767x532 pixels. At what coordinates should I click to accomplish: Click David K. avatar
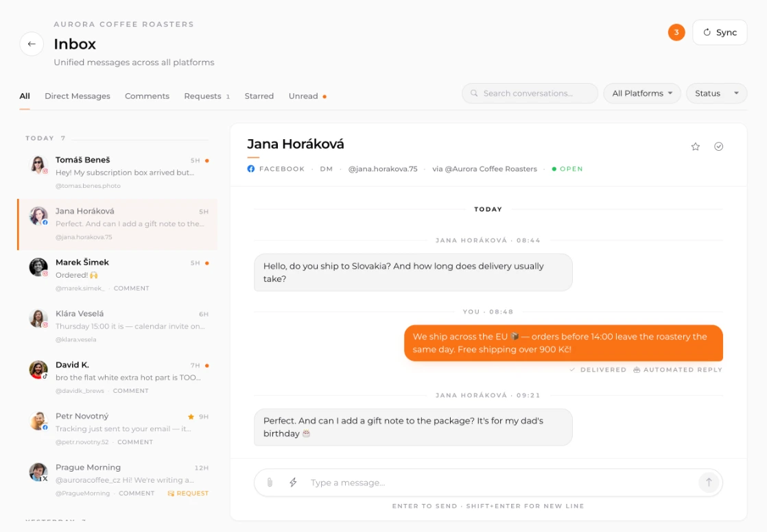(x=38, y=370)
